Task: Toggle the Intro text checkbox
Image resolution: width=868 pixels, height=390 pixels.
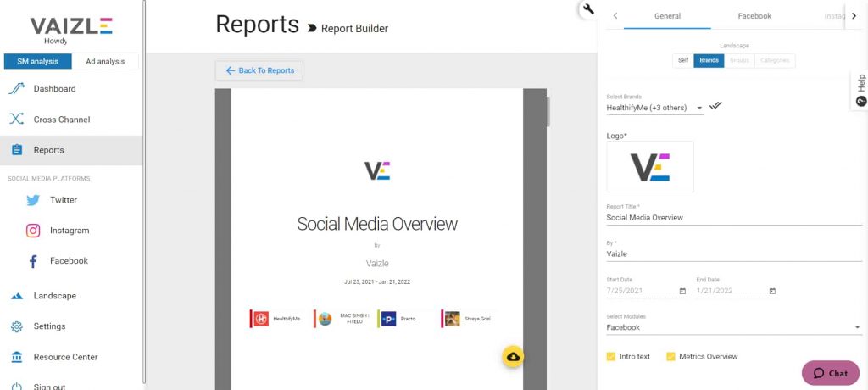Action: tap(611, 356)
